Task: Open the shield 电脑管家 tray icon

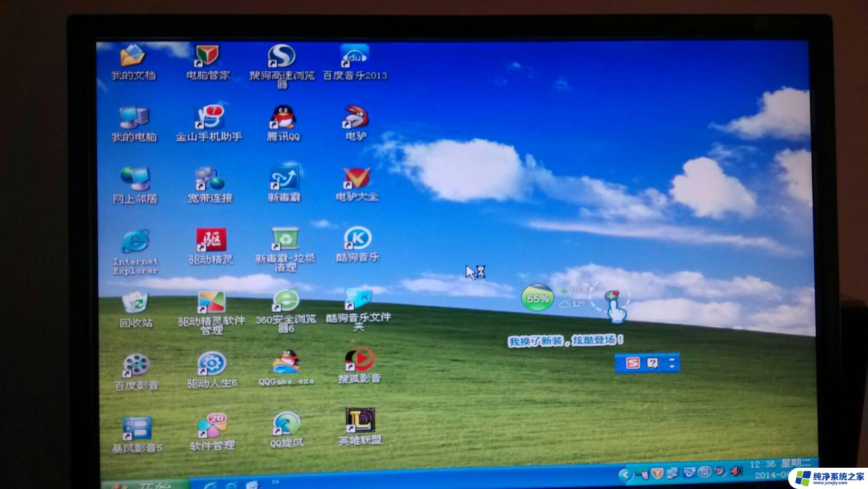Action: pyautogui.click(x=657, y=473)
